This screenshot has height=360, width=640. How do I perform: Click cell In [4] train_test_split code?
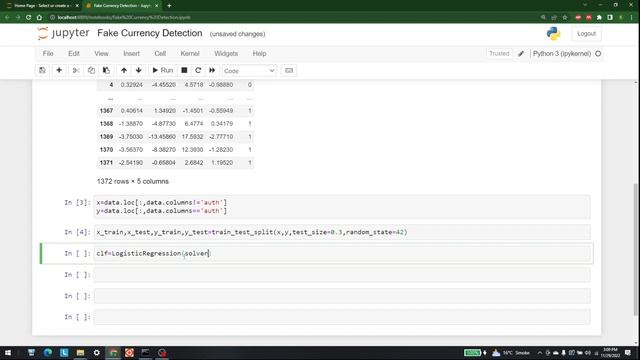[342, 232]
